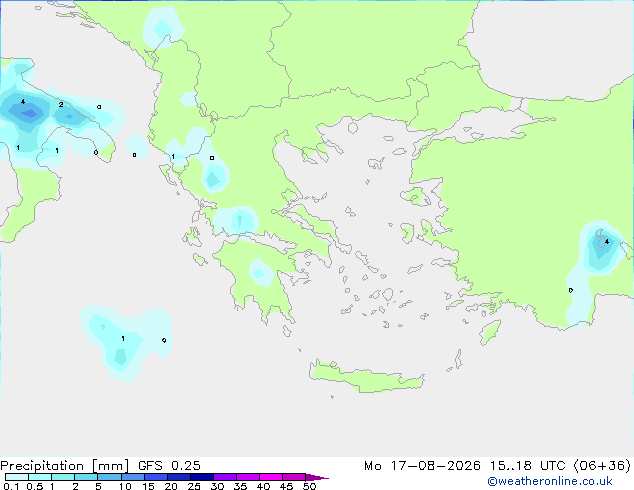
Task: Choose the 10–15 mm legend color swatch
Action: (x=133, y=477)
